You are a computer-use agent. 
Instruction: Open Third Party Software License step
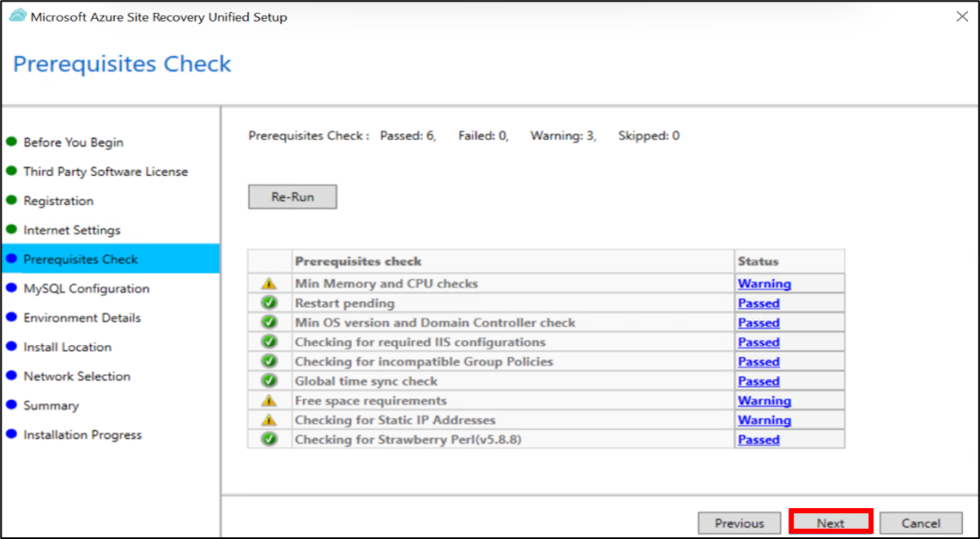tap(106, 172)
